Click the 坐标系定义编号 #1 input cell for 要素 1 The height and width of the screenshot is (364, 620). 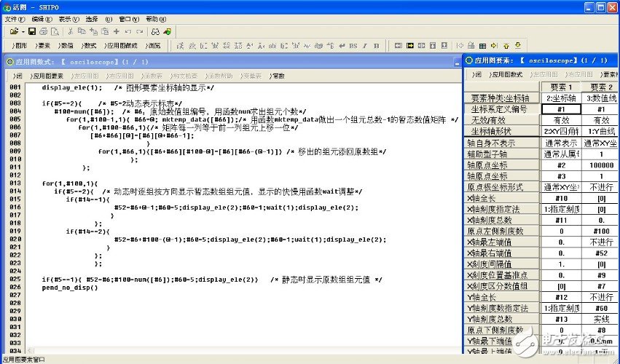pyautogui.click(x=561, y=109)
